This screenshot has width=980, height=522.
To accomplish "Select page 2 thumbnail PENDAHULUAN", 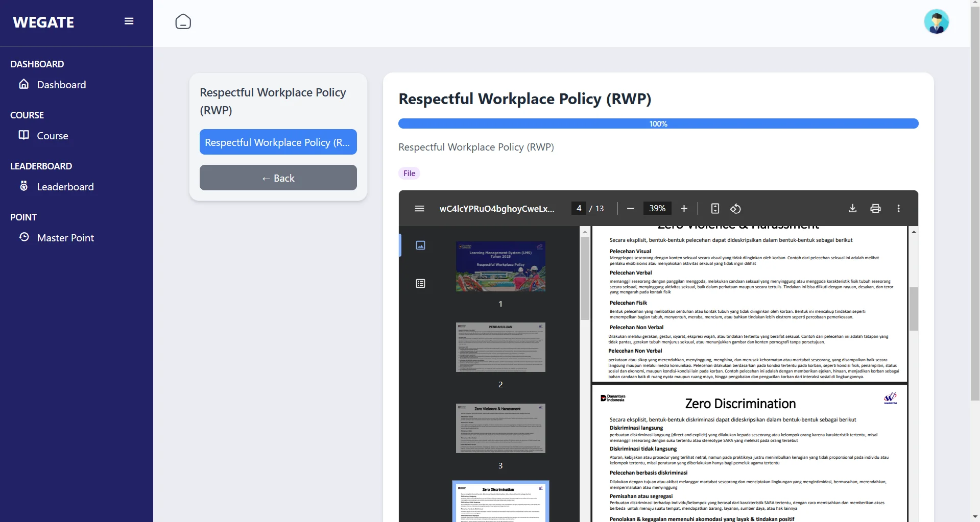I will pyautogui.click(x=500, y=347).
